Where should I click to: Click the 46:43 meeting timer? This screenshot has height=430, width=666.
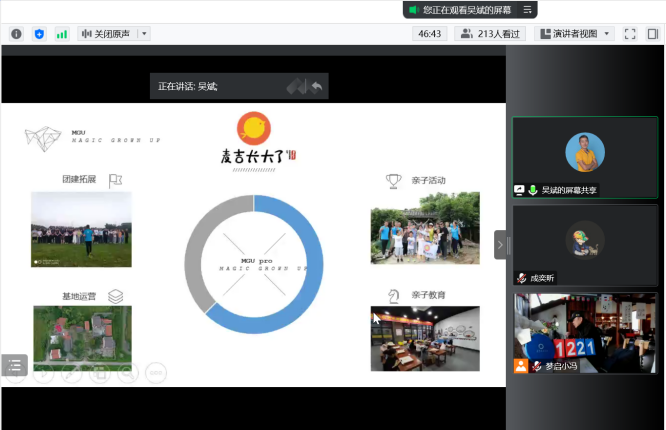coord(430,33)
